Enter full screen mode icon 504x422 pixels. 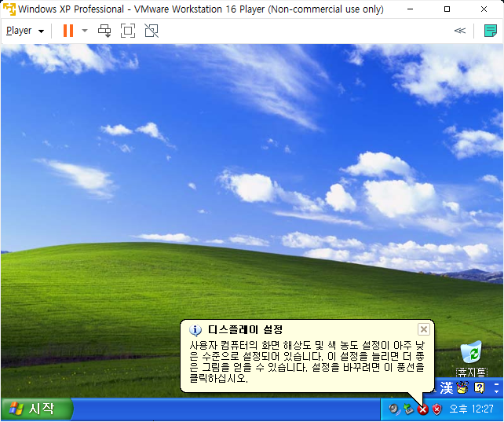(x=128, y=31)
